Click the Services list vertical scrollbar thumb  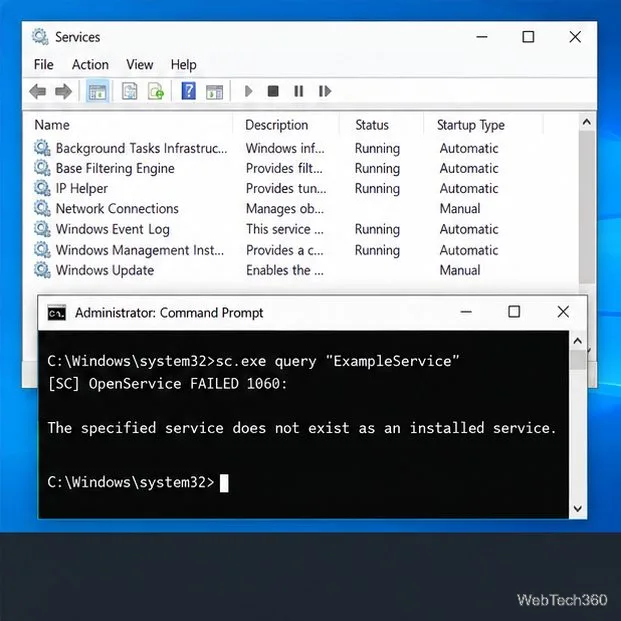[x=587, y=207]
